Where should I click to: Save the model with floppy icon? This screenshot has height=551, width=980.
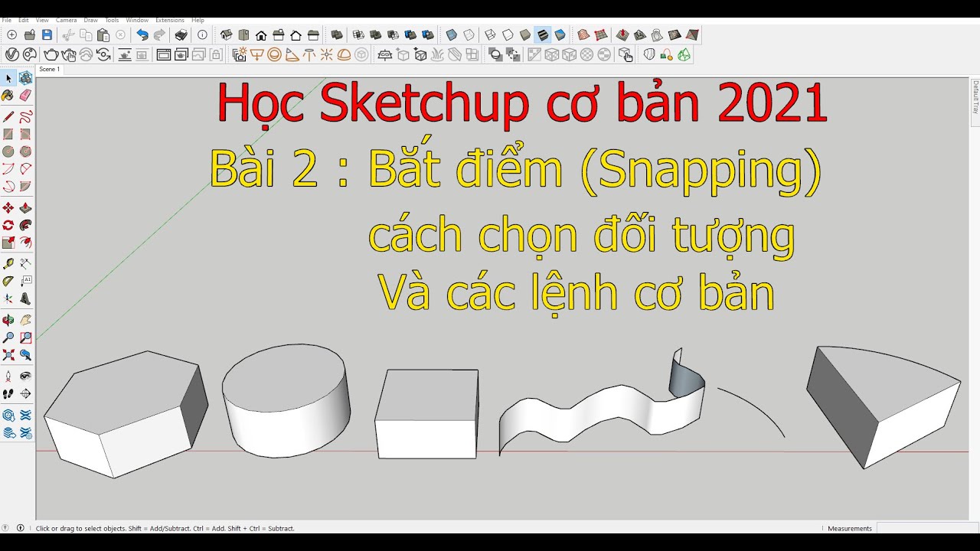[47, 35]
